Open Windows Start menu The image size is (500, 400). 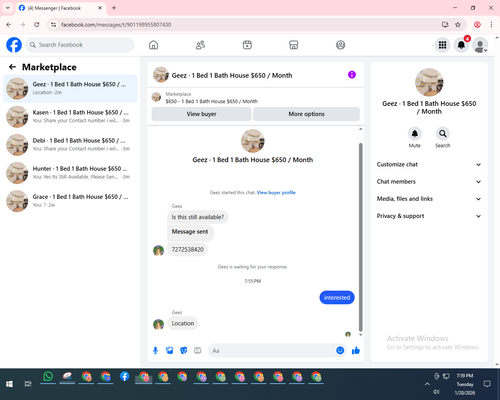[x=9, y=384]
